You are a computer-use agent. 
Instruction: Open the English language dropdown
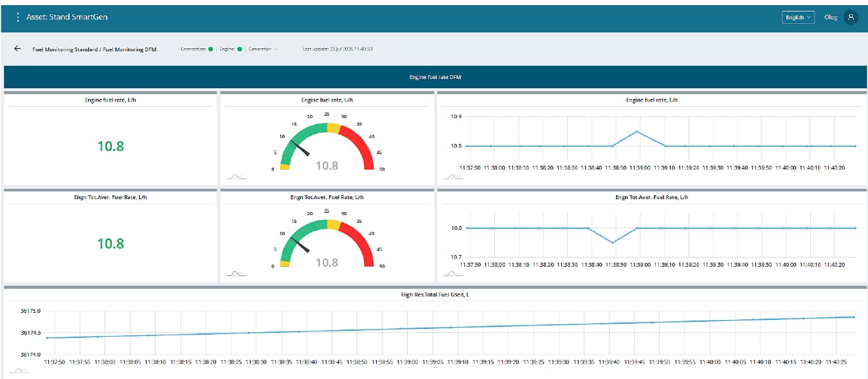(799, 17)
